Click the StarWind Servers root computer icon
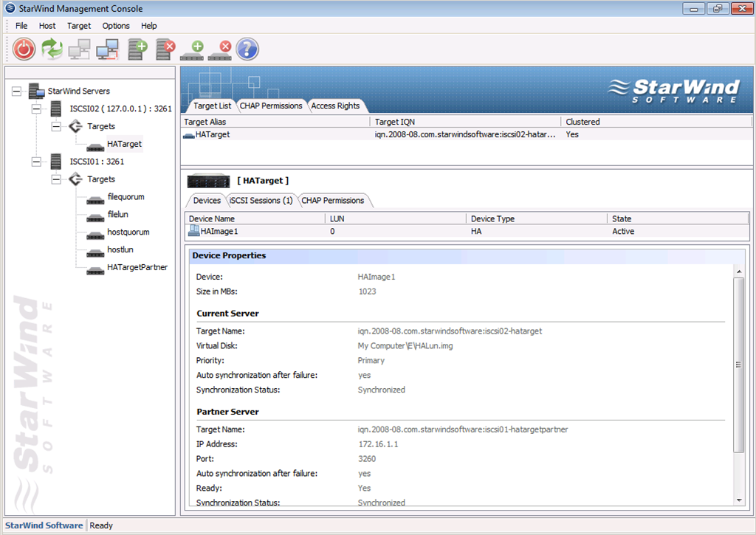This screenshot has height=535, width=756. pos(37,91)
